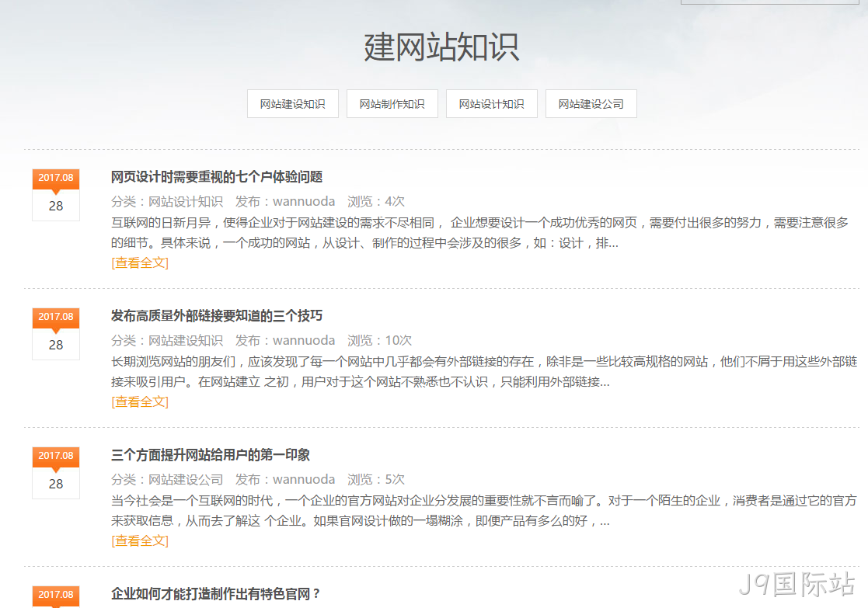Screen dimensions: 868x608
Task: Click 浏览：10次 view count
Action: tap(379, 340)
